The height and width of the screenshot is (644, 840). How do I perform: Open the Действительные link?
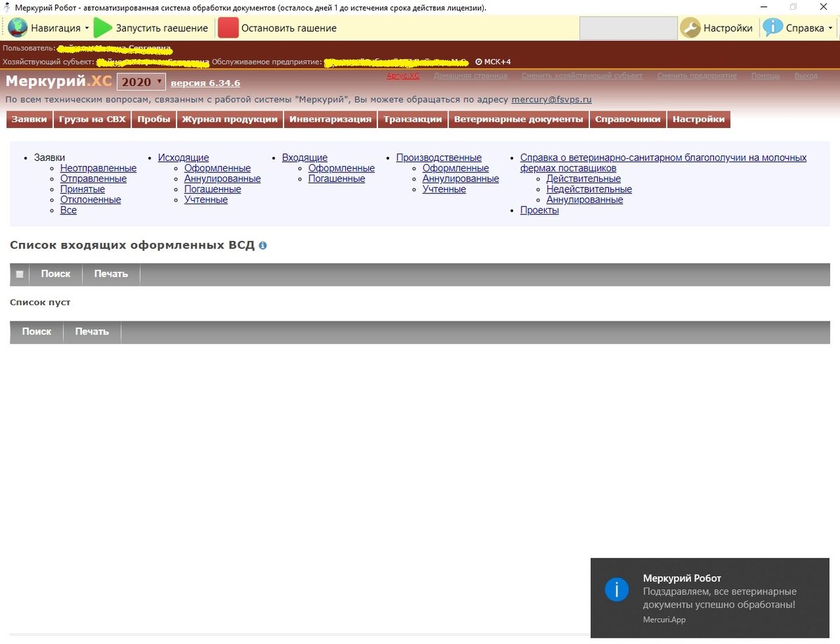click(x=584, y=178)
